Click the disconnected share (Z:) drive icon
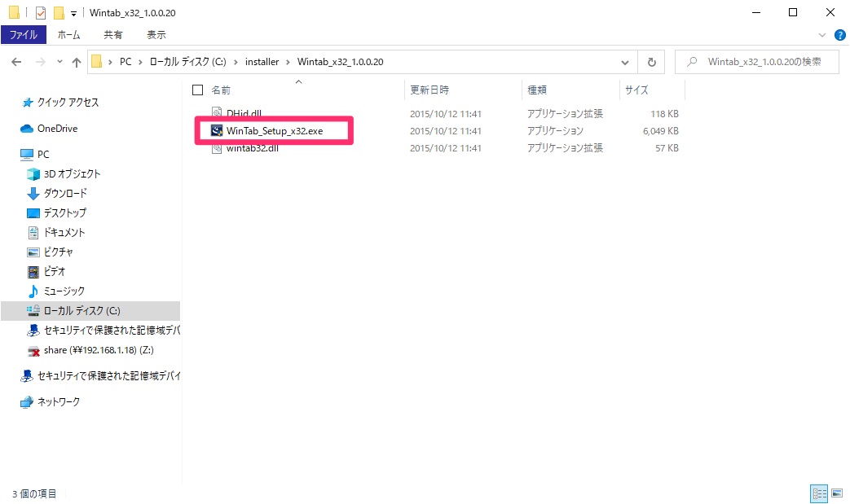 click(33, 350)
